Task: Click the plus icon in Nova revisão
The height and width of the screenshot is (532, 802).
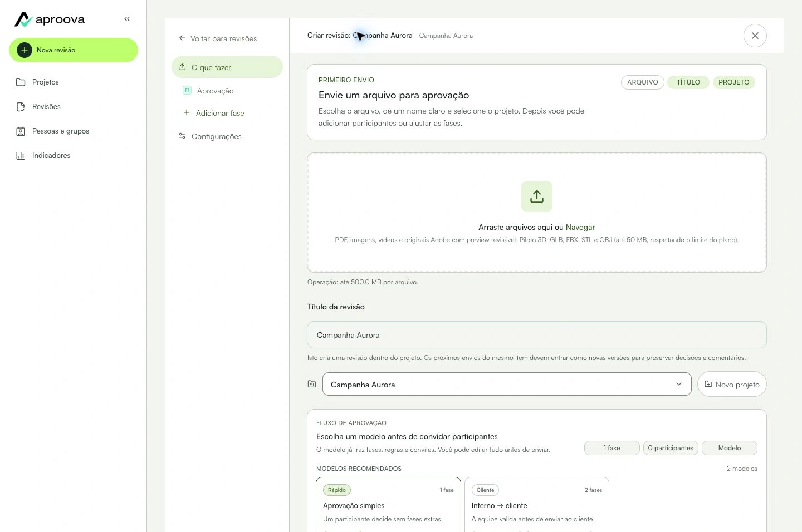Action: [x=25, y=50]
